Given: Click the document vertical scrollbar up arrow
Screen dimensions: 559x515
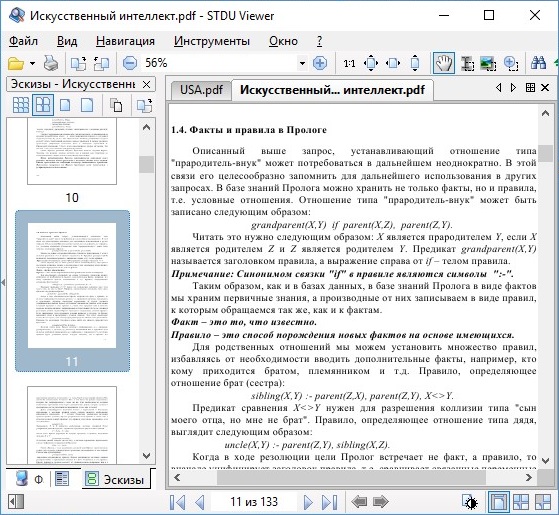Looking at the screenshot, I should coord(545,114).
